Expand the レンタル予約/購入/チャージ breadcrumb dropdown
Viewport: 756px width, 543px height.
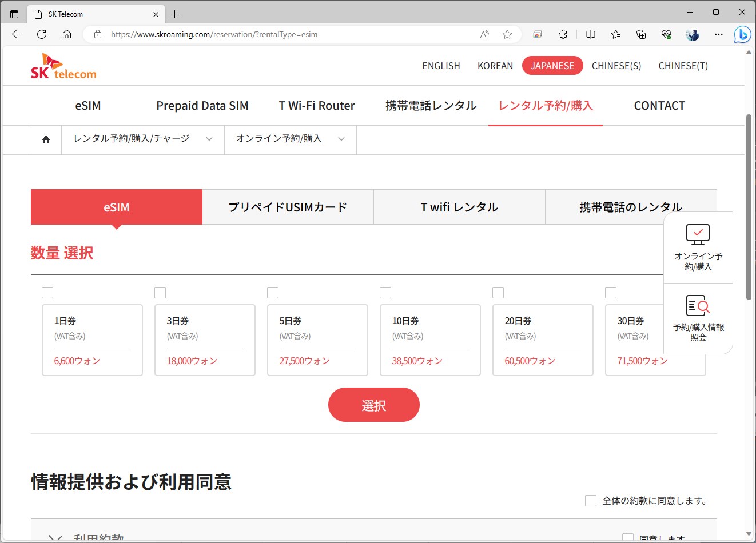[209, 139]
